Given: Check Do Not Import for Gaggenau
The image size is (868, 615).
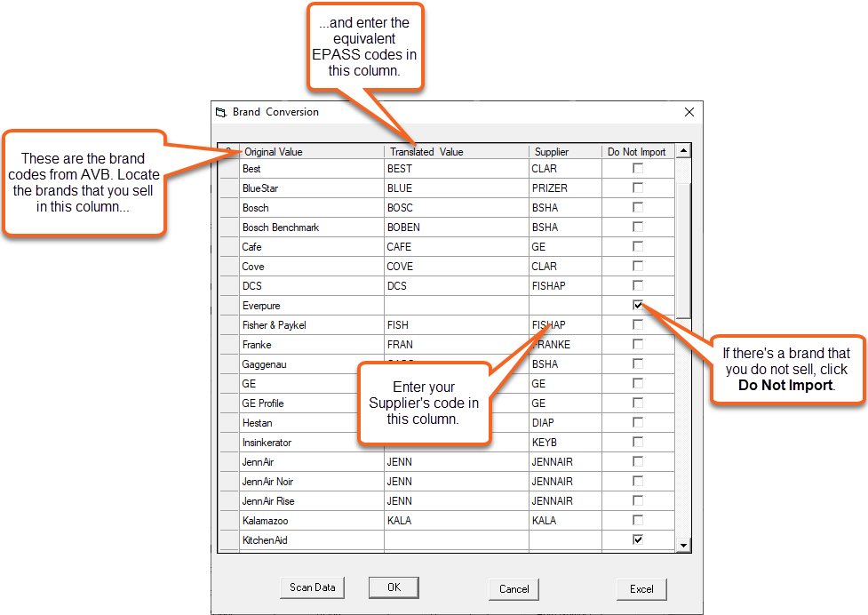Looking at the screenshot, I should pos(638,363).
